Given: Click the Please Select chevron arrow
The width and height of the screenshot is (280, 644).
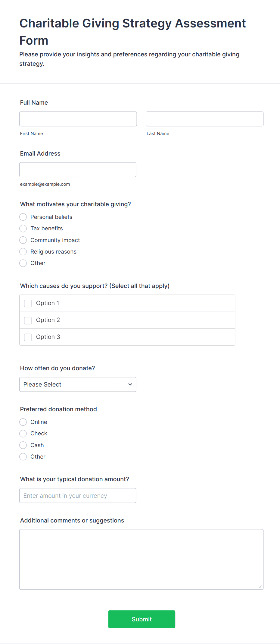Looking at the screenshot, I should click(130, 384).
